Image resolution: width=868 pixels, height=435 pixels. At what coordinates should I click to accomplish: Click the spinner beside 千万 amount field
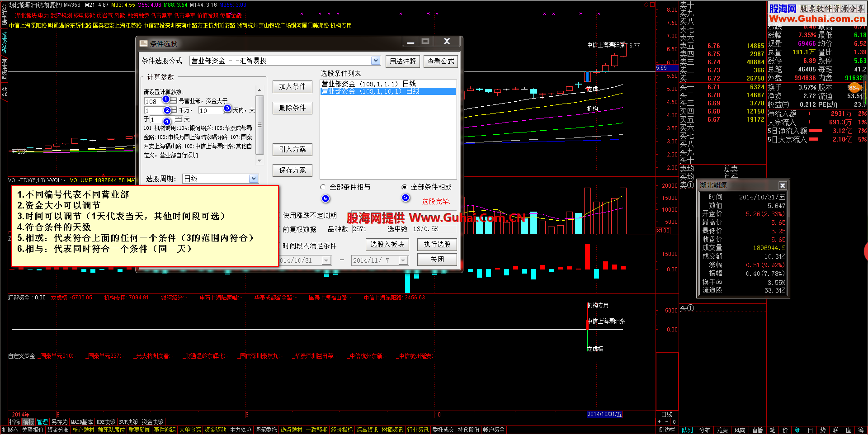pyautogui.click(x=174, y=110)
